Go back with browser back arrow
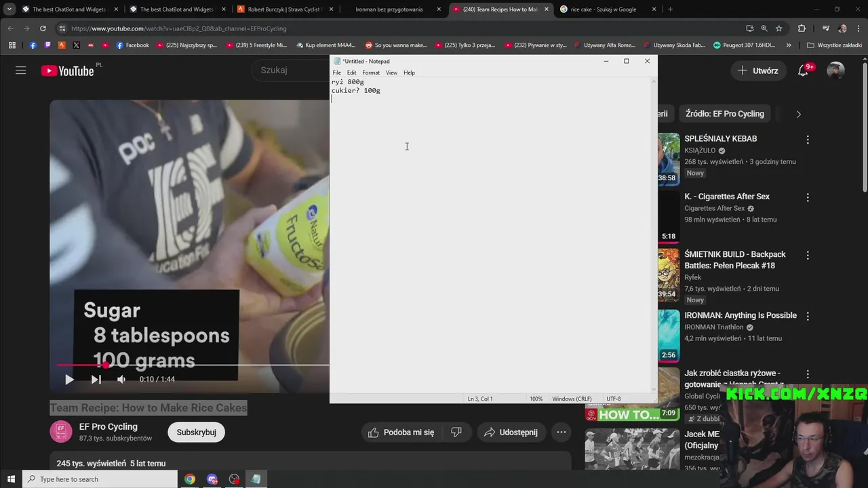The image size is (868, 488). 10,28
